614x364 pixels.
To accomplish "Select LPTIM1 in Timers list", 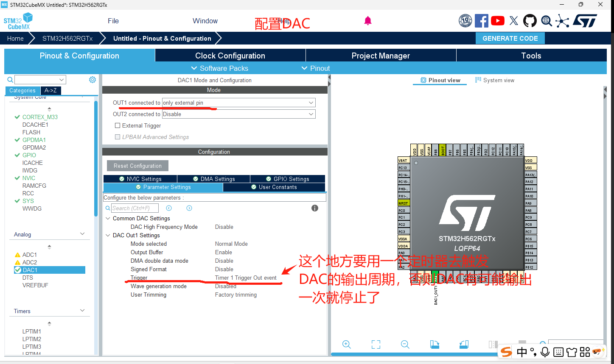I will [x=32, y=331].
